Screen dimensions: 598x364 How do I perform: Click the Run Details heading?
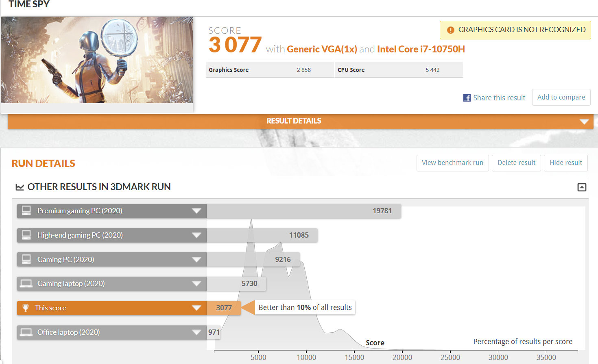click(x=44, y=163)
